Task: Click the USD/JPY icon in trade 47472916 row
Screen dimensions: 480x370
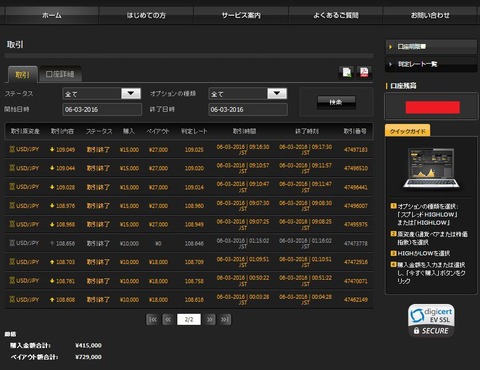Action: (x=12, y=262)
